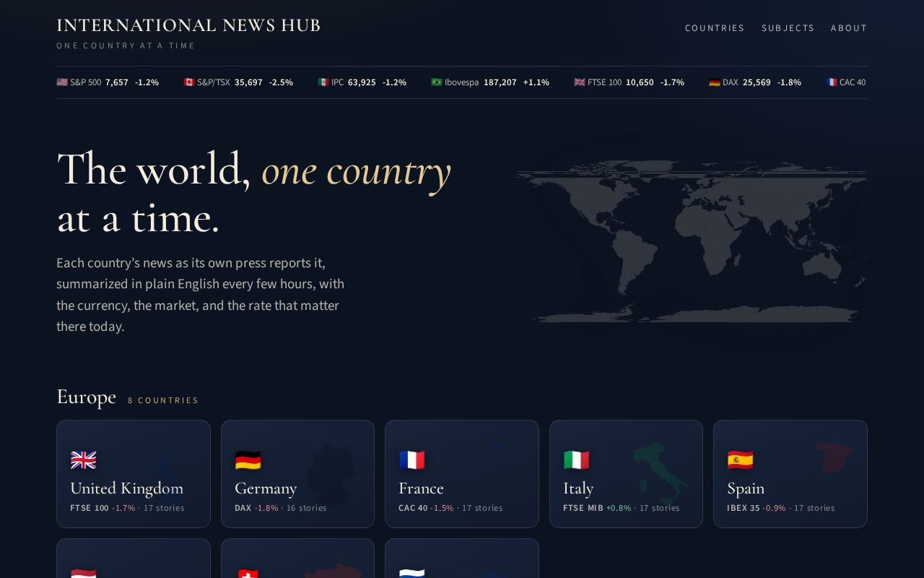This screenshot has width=924, height=578.
Task: Open the Subjects nav menu item
Action: [x=788, y=28]
